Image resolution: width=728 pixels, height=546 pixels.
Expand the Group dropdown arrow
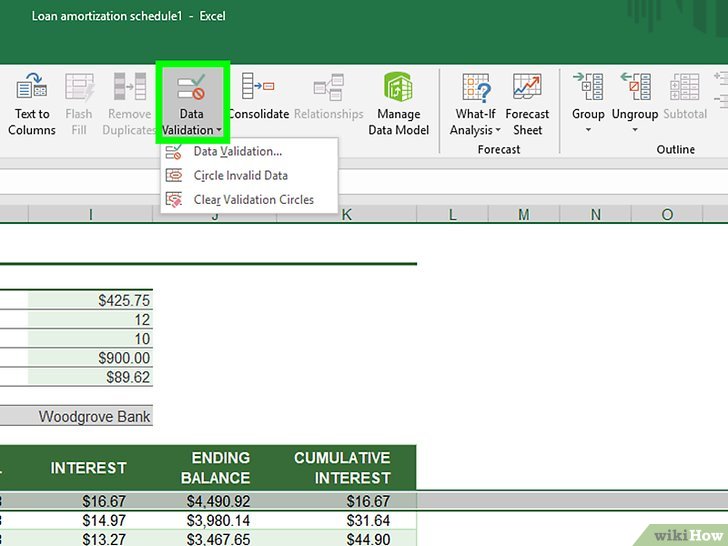(588, 130)
